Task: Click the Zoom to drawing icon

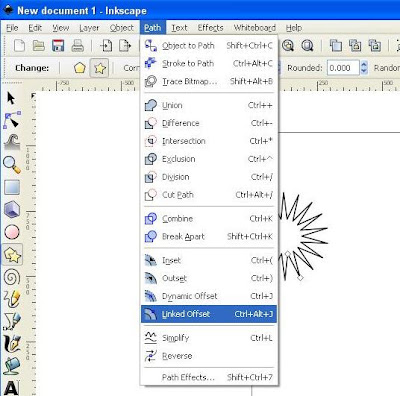Action: pyautogui.click(x=288, y=46)
